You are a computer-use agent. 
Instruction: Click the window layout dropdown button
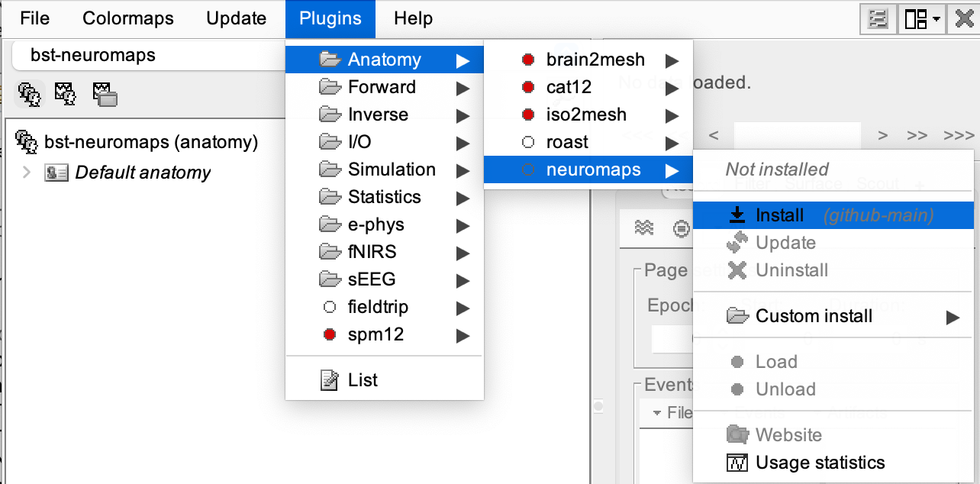(922, 19)
